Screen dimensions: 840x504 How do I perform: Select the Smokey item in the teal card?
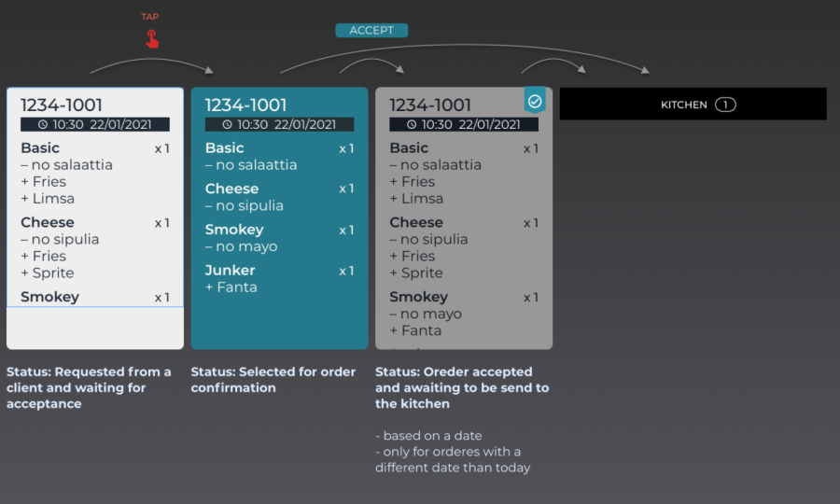(234, 230)
